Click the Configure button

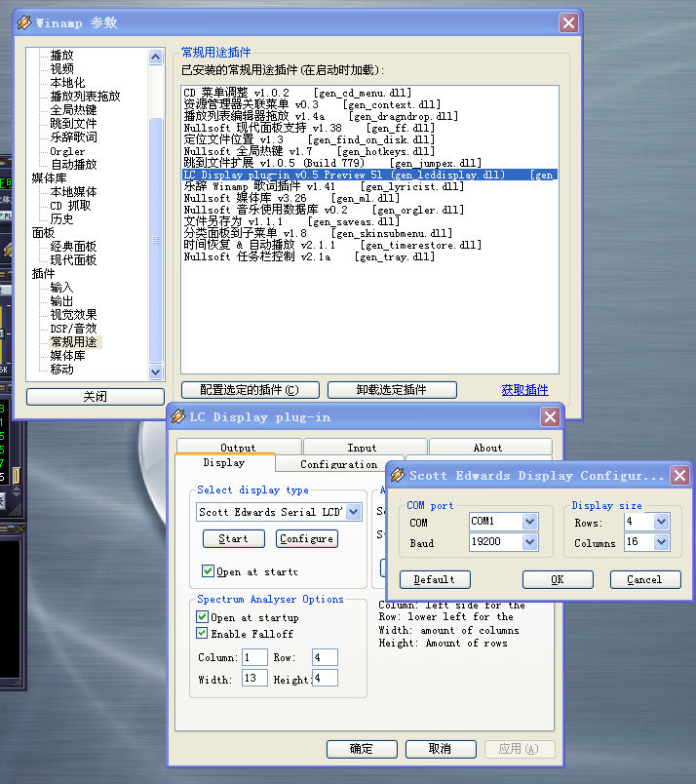(306, 538)
